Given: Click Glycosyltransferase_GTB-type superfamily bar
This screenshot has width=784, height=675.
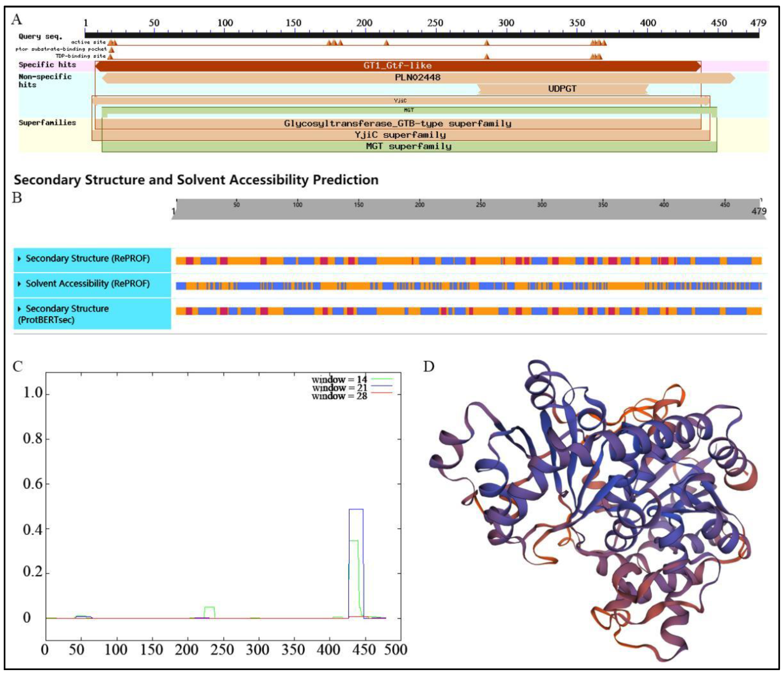Looking at the screenshot, I should [397, 124].
